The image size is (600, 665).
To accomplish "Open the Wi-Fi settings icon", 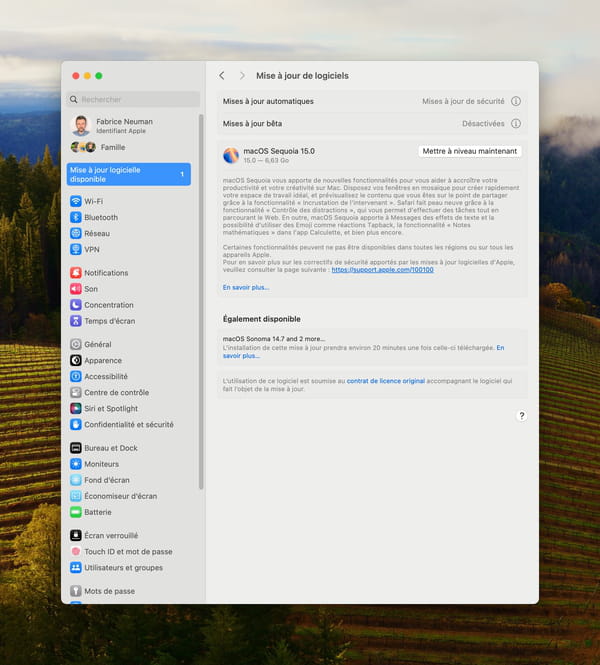I will 75,201.
